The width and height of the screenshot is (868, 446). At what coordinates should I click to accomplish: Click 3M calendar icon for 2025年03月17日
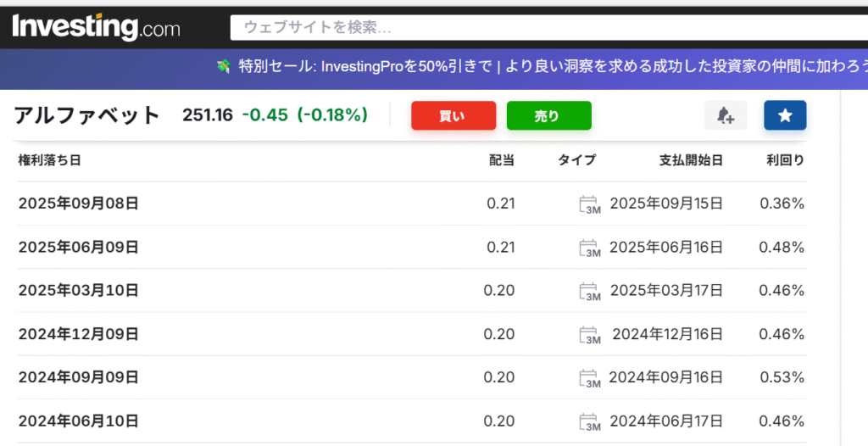[x=590, y=292]
